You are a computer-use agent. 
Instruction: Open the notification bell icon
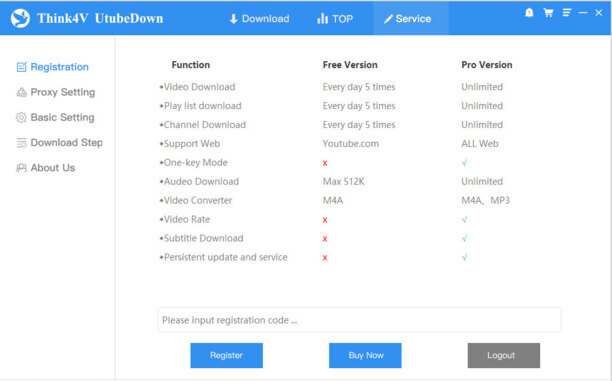[x=529, y=13]
